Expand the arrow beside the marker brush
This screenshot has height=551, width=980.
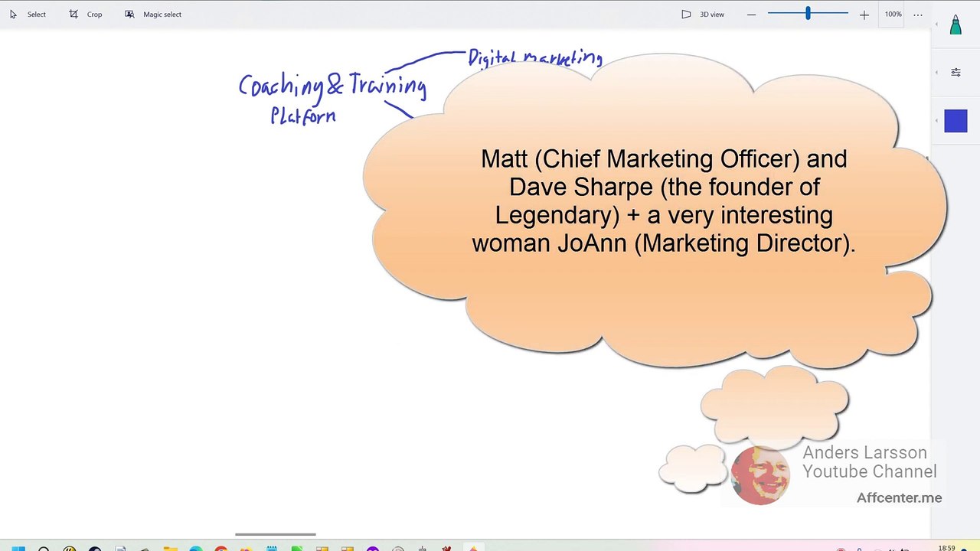[x=937, y=24]
